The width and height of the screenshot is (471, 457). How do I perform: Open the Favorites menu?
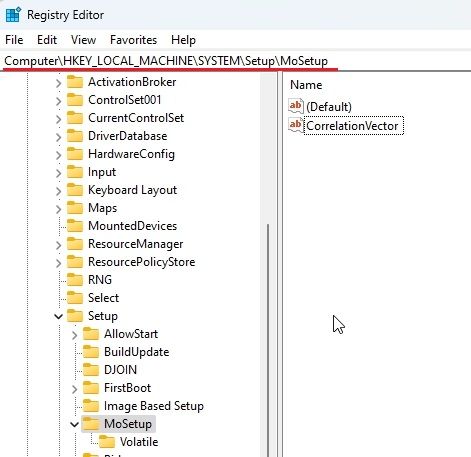pos(133,40)
